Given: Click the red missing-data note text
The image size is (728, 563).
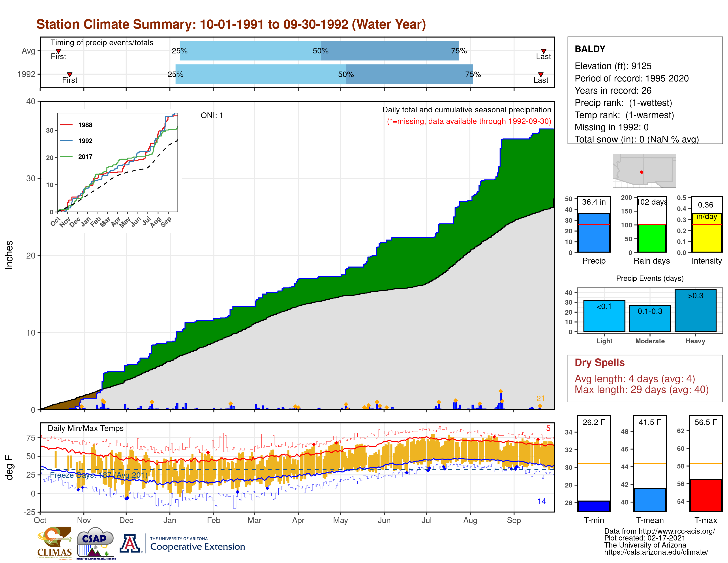Looking at the screenshot, I should pos(469,121).
